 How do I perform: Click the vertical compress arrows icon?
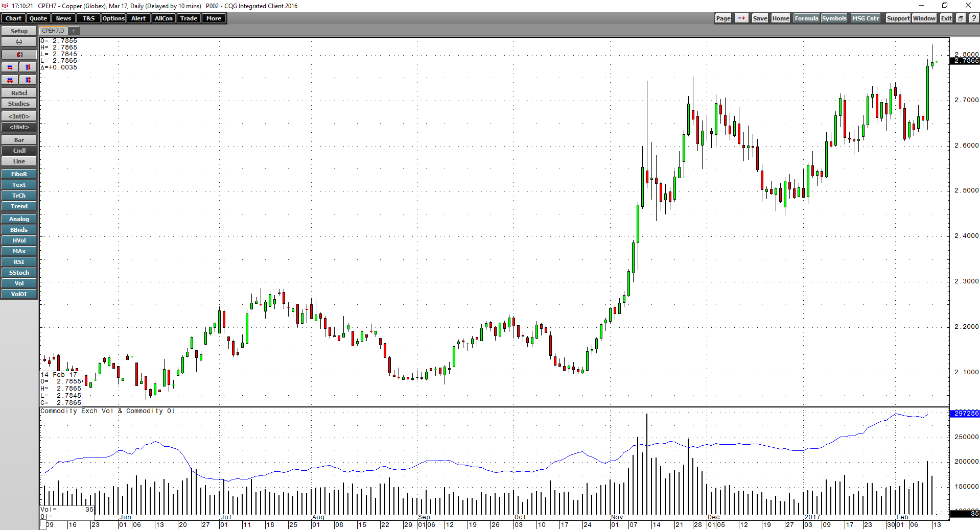(28, 80)
